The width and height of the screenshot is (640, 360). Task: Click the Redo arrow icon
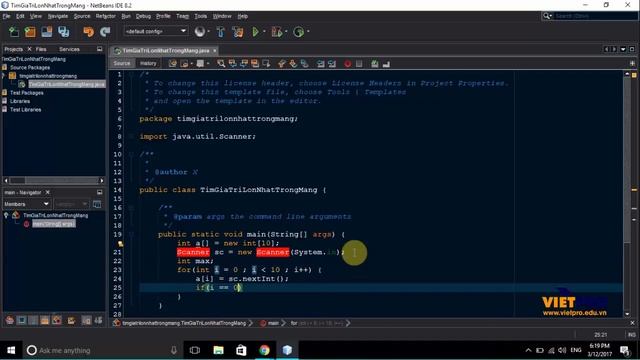pyautogui.click(x=105, y=32)
